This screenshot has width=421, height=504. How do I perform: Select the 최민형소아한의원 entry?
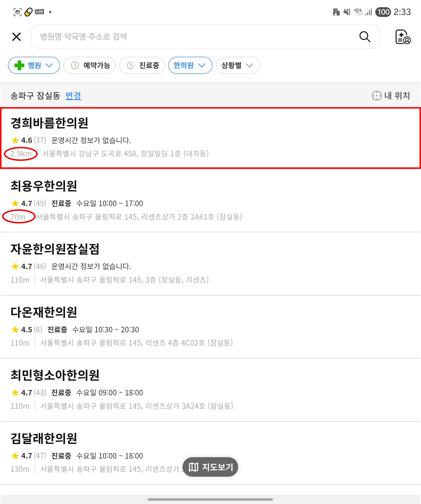(x=211, y=390)
